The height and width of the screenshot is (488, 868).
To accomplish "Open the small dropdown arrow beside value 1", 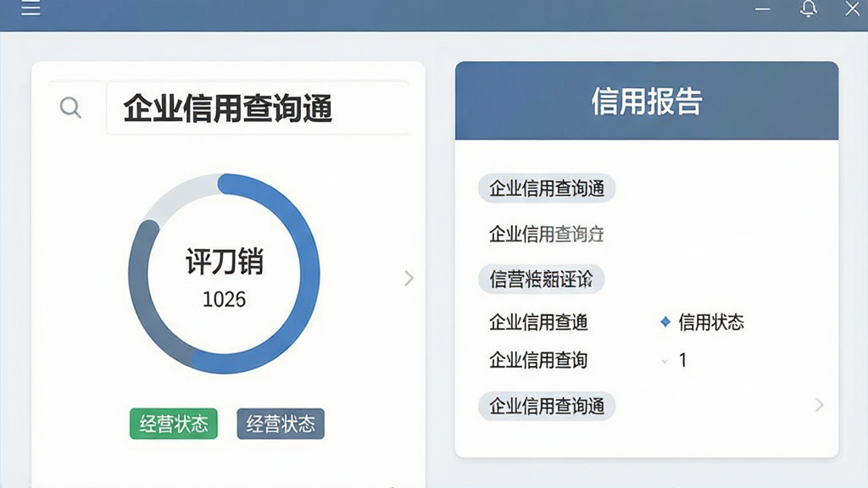I will pyautogui.click(x=665, y=361).
